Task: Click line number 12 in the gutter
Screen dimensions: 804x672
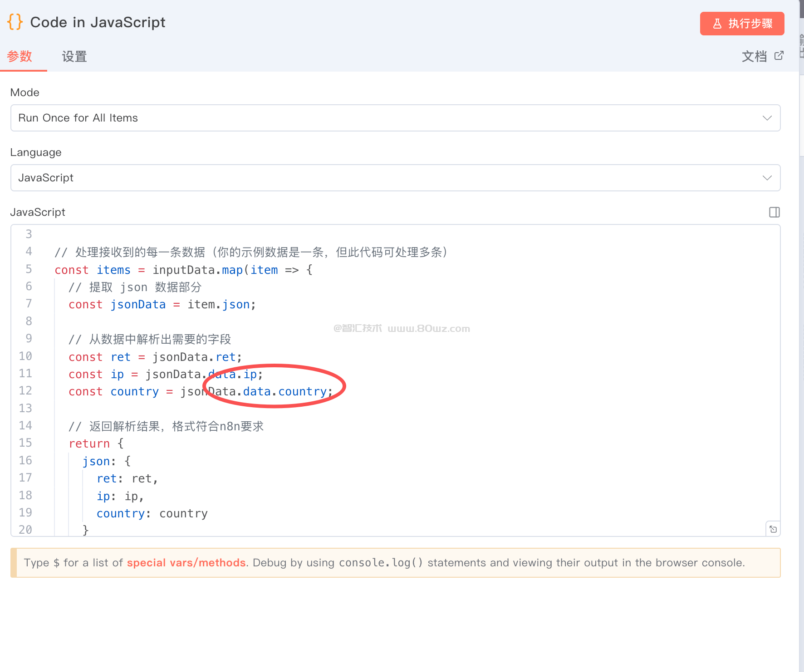Action: pyautogui.click(x=25, y=391)
